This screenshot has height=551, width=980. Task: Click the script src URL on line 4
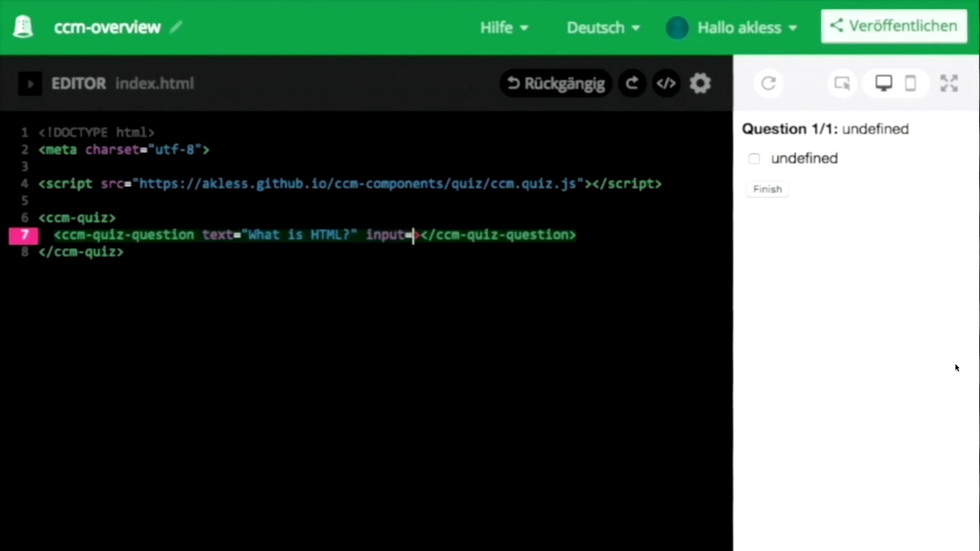point(357,184)
